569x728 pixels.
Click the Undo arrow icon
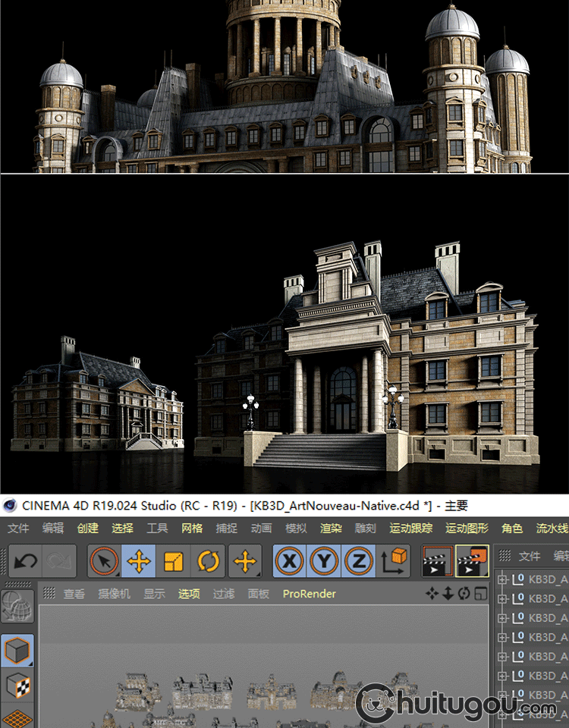26,562
